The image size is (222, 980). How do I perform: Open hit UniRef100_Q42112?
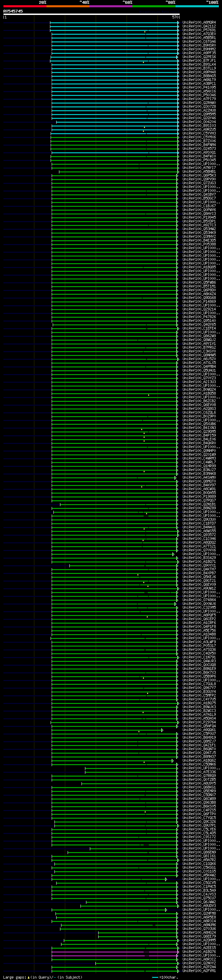[199, 26]
